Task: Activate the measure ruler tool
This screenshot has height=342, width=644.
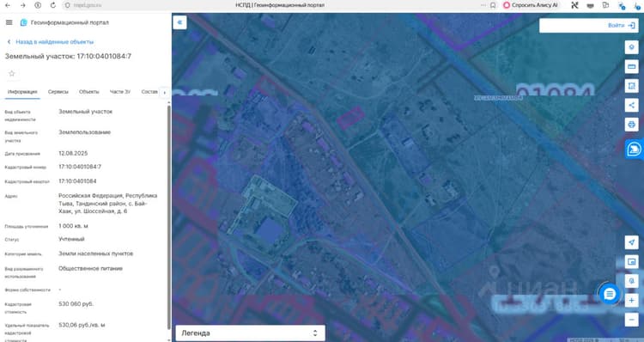Action: [632, 66]
